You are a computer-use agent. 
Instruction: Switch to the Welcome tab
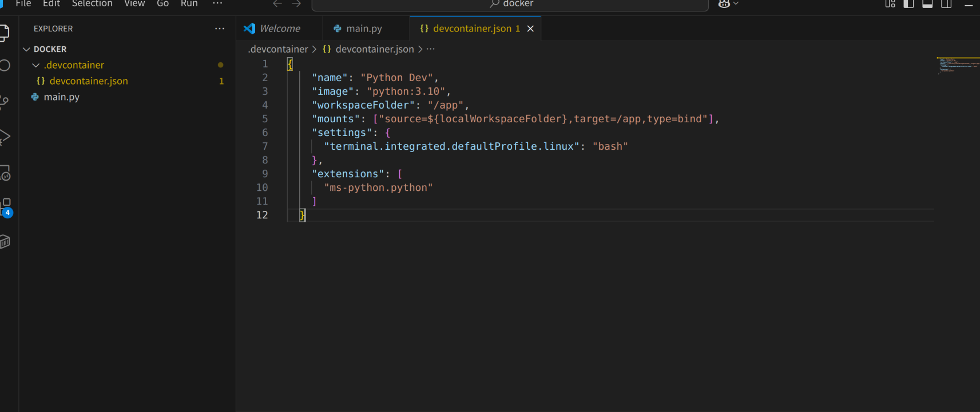280,29
